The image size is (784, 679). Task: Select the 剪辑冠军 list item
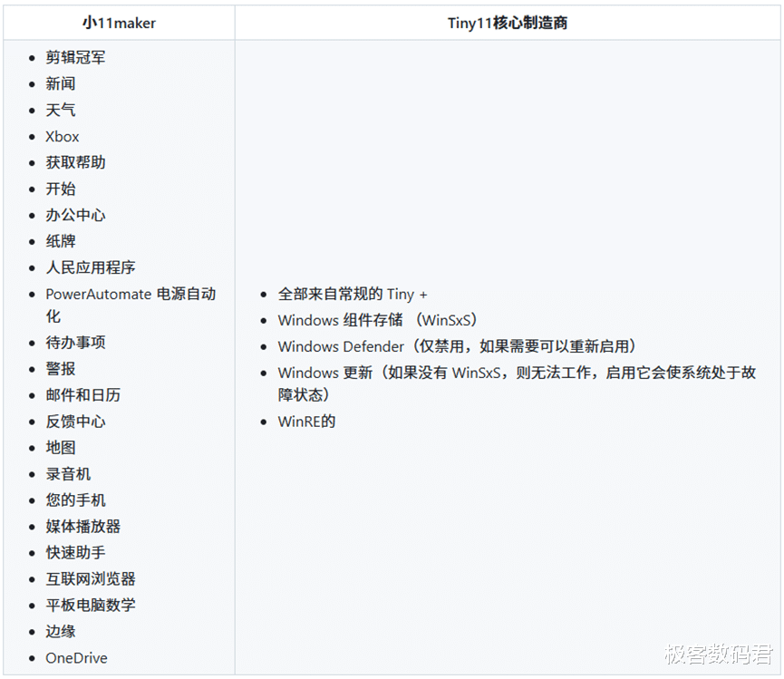point(75,57)
